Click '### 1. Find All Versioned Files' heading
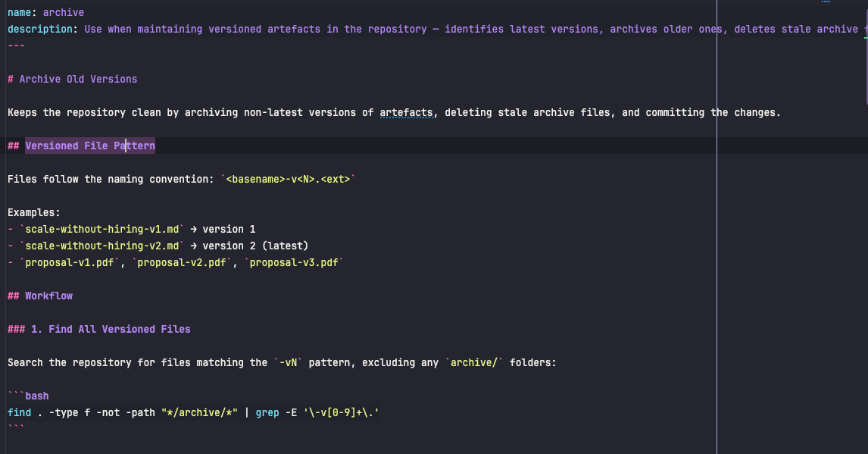 pos(98,329)
